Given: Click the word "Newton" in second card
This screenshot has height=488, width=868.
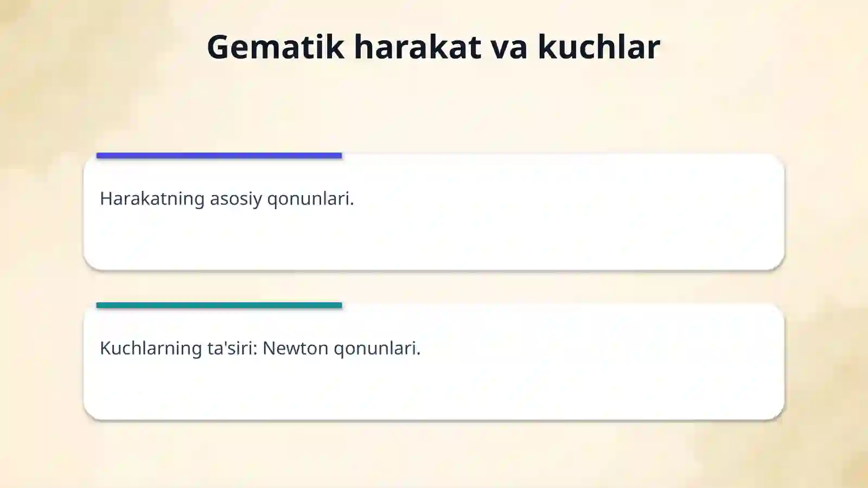Looking at the screenshot, I should (296, 348).
